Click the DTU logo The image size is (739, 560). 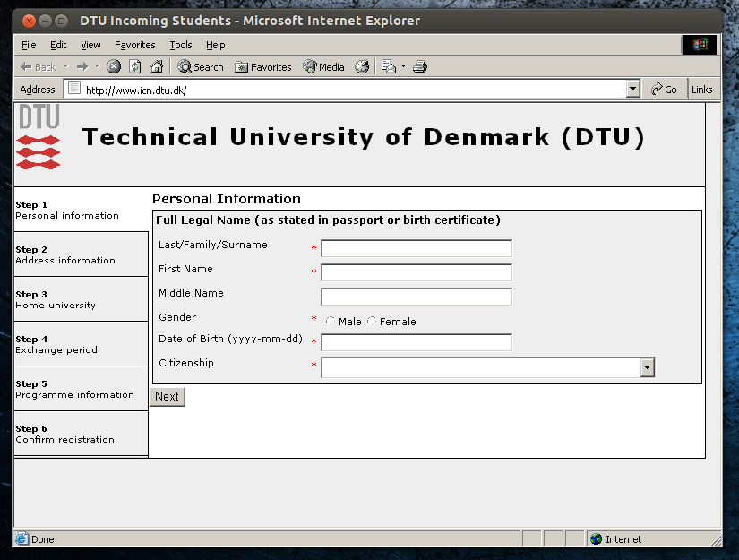(x=39, y=137)
